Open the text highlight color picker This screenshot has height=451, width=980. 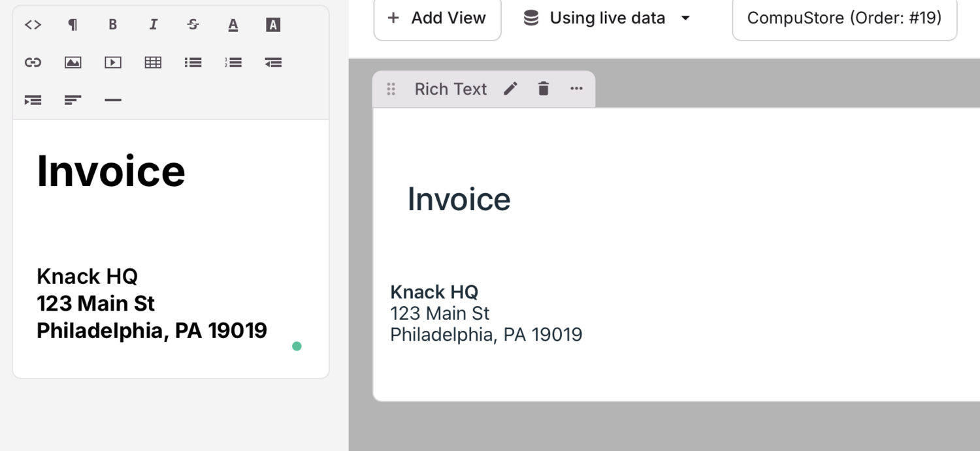point(272,24)
